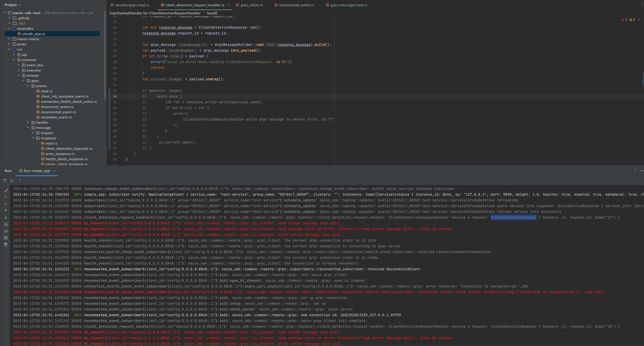Navigate down the stack trace with red arrow
Viewport: 644px width, 346px height.
pyautogui.click(x=6, y=204)
